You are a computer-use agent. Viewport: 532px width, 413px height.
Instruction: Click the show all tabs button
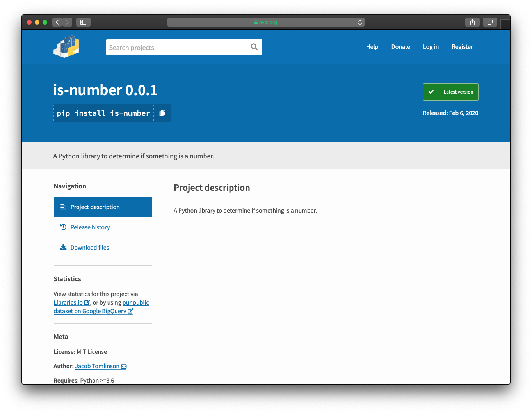[x=490, y=22]
